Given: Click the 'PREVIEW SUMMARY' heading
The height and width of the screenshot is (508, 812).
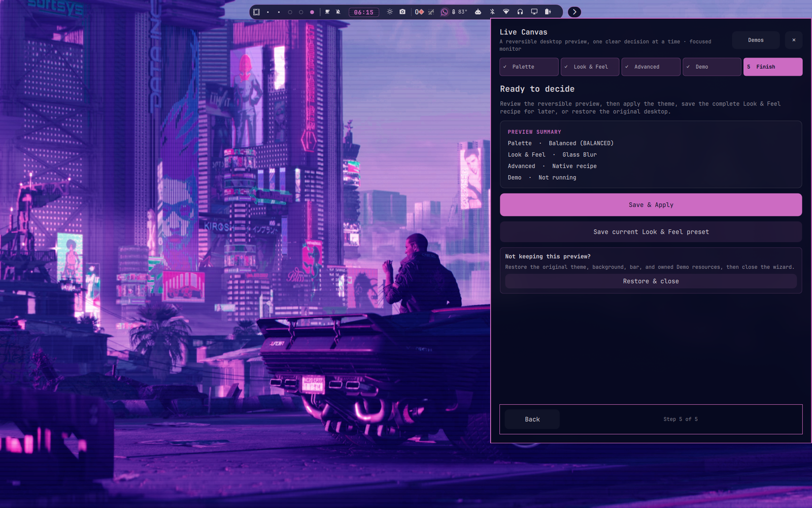Looking at the screenshot, I should 534,132.
